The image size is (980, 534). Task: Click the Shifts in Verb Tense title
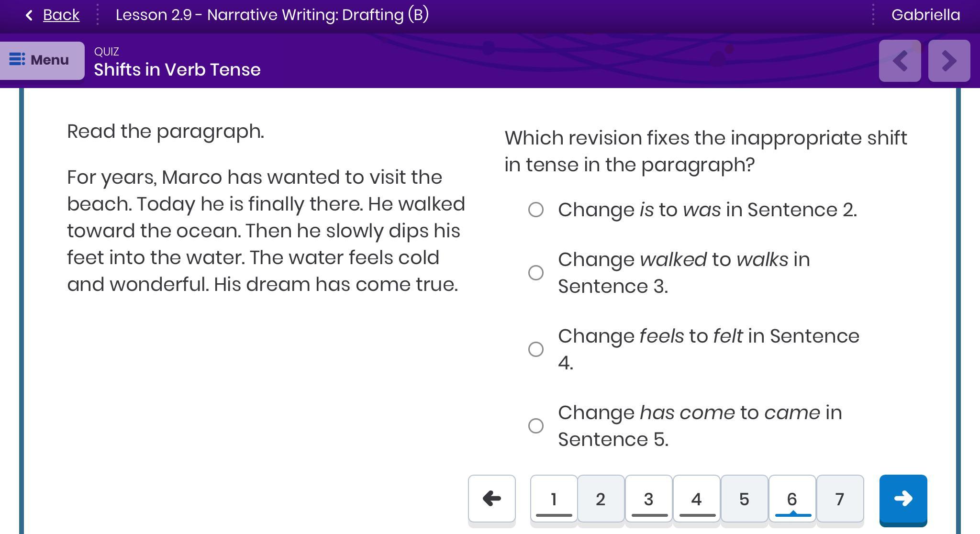coord(177,70)
